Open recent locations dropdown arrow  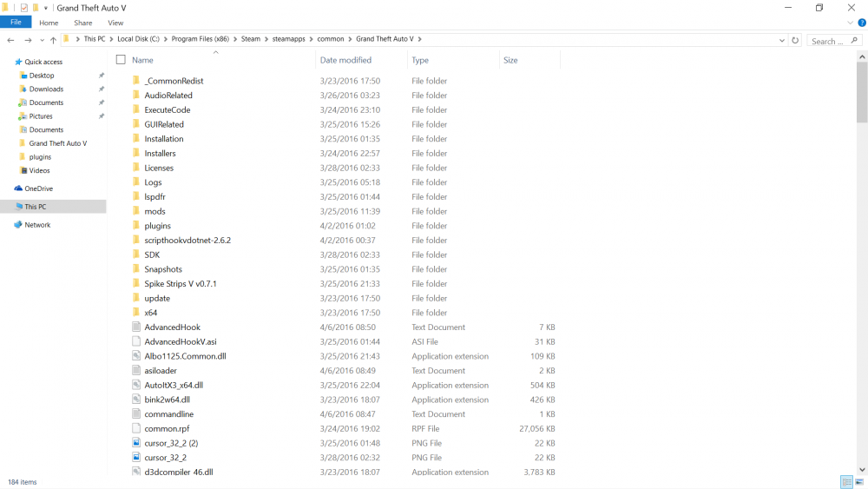[42, 41]
